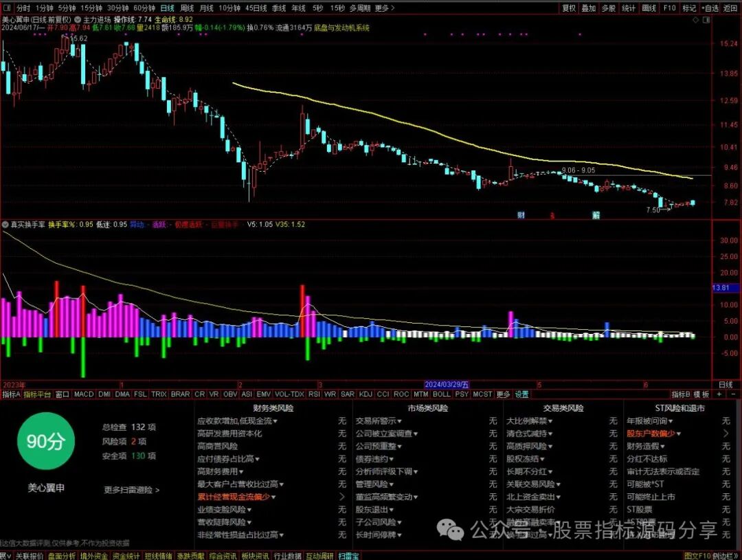Open the 关联报价 bottom tab

pos(29,556)
